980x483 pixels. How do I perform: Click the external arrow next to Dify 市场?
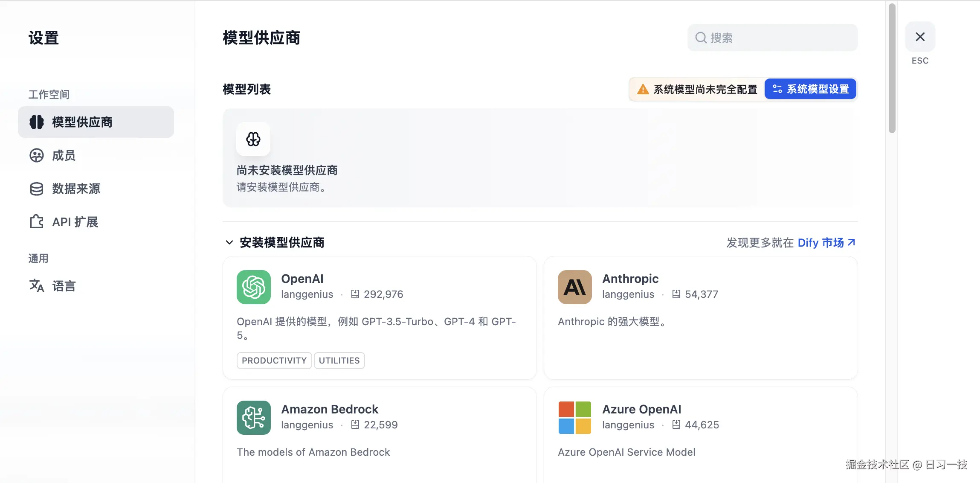pos(851,242)
